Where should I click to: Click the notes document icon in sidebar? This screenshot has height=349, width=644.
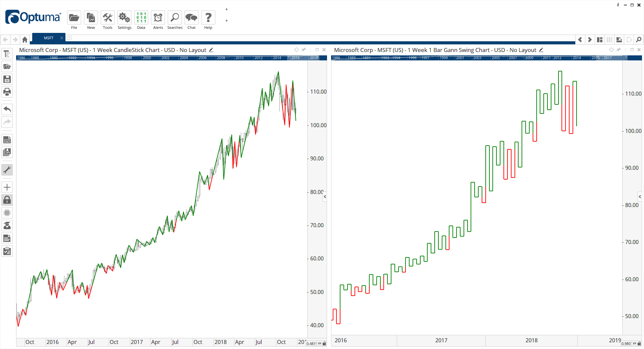coord(7,238)
